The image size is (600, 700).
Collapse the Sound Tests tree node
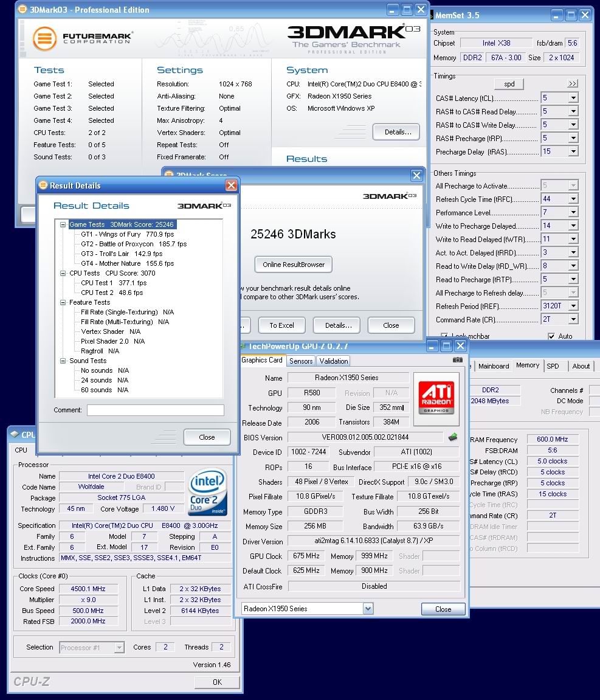coord(63,361)
